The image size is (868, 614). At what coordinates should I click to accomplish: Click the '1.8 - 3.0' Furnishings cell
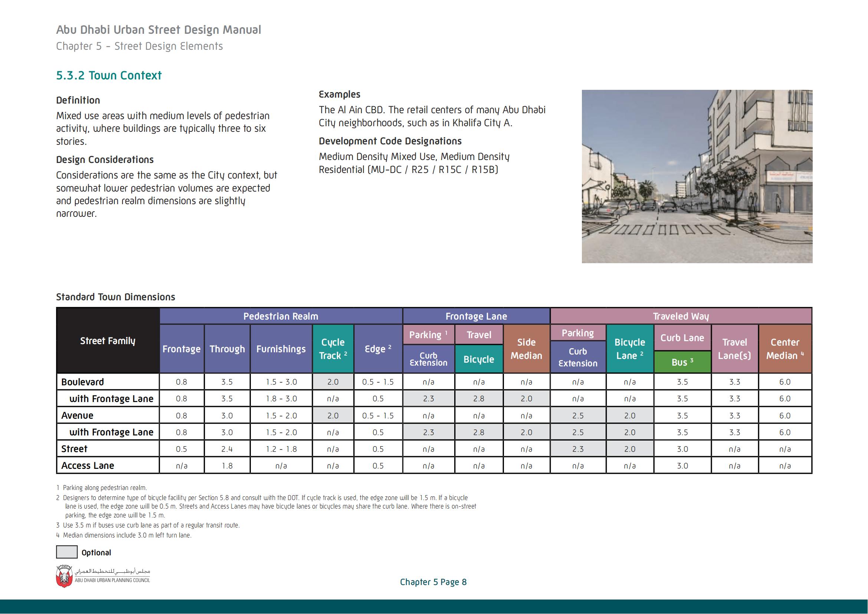281,398
